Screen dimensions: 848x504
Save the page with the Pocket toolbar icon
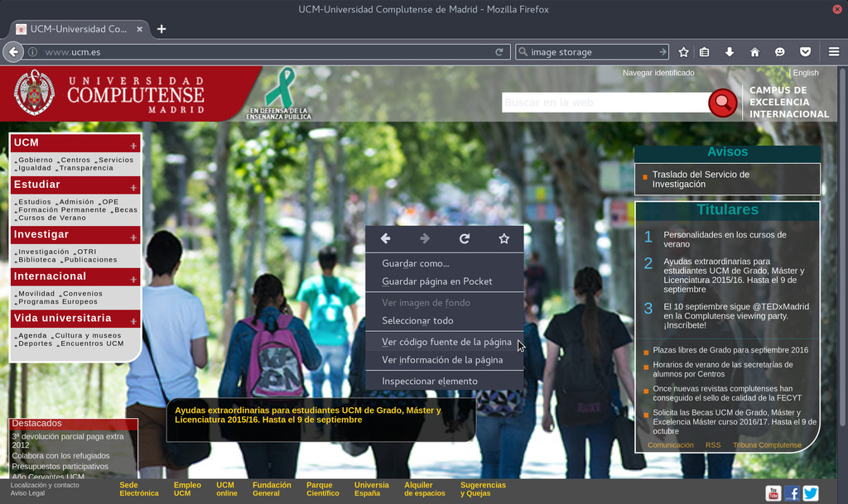(805, 52)
